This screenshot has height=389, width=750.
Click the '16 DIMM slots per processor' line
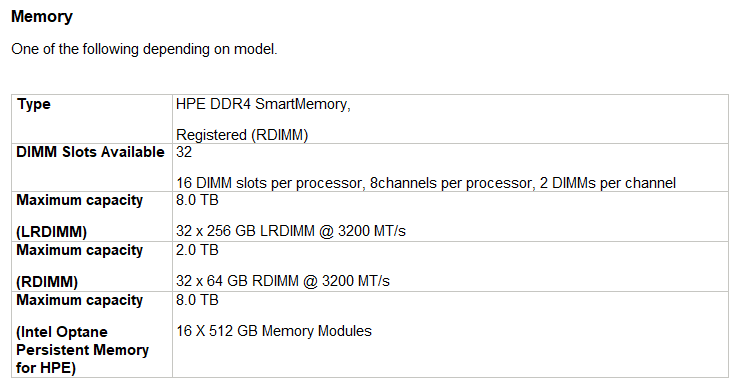[x=426, y=183]
